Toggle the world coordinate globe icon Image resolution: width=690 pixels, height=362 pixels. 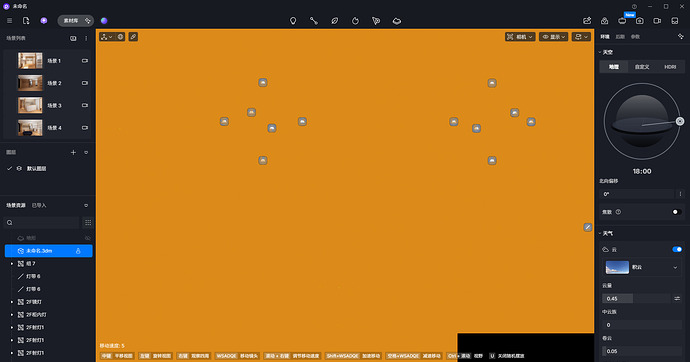(120, 37)
